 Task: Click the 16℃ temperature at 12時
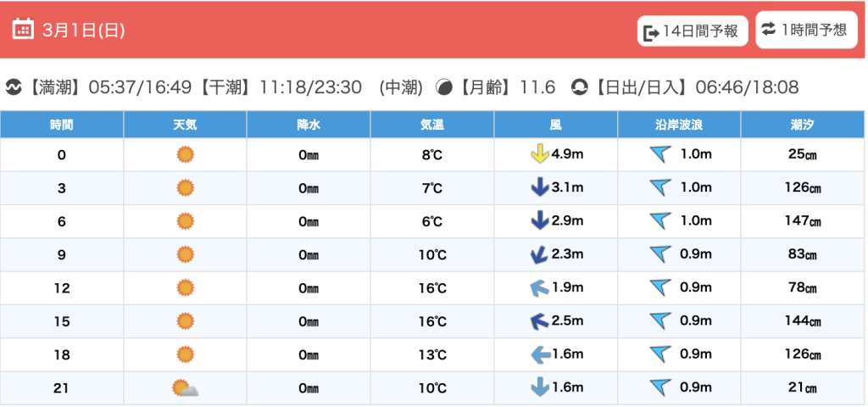(x=432, y=288)
